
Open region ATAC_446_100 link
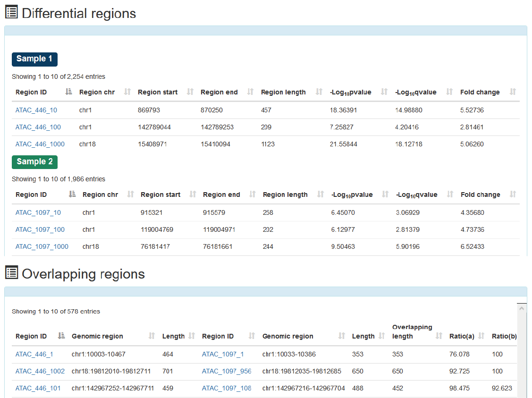[x=38, y=127]
